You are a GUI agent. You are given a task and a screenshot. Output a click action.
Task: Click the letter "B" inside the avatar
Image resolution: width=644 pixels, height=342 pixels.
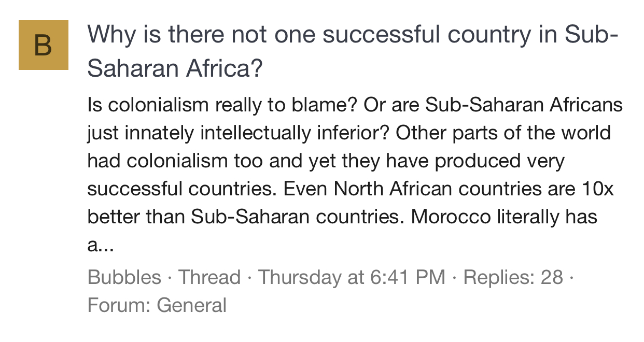click(44, 46)
